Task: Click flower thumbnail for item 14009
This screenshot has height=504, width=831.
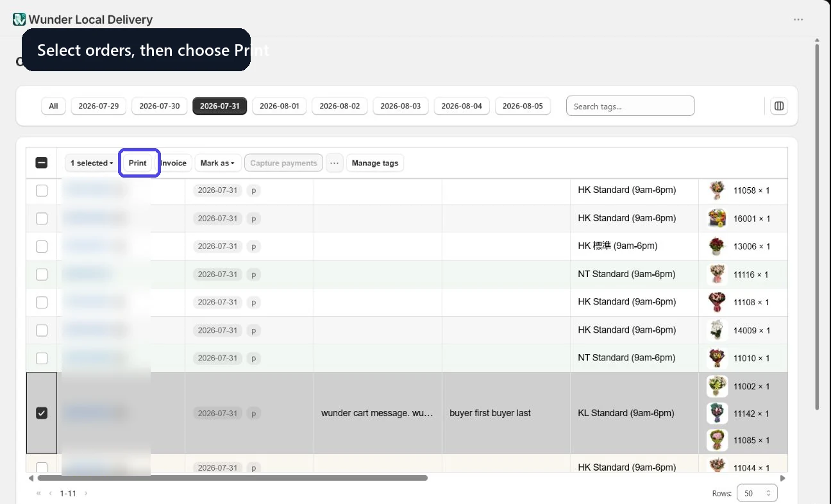Action: click(717, 330)
